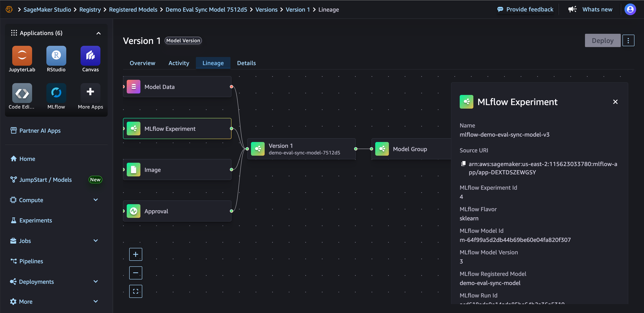
Task: Click the Pipelines sidebar icon
Action: tap(13, 261)
